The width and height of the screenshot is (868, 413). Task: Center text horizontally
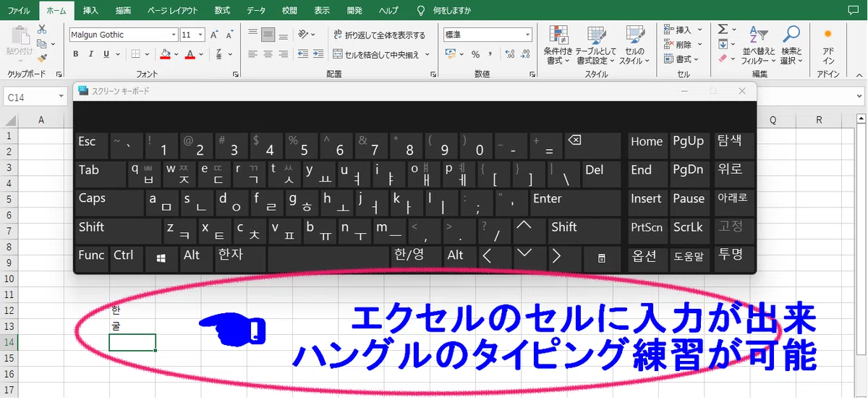(268, 54)
